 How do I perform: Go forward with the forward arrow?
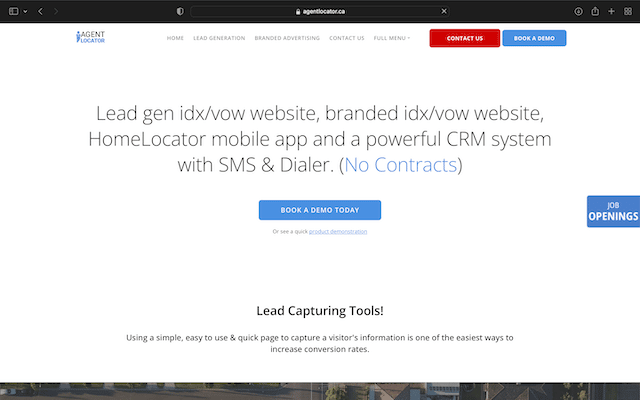coord(56,11)
